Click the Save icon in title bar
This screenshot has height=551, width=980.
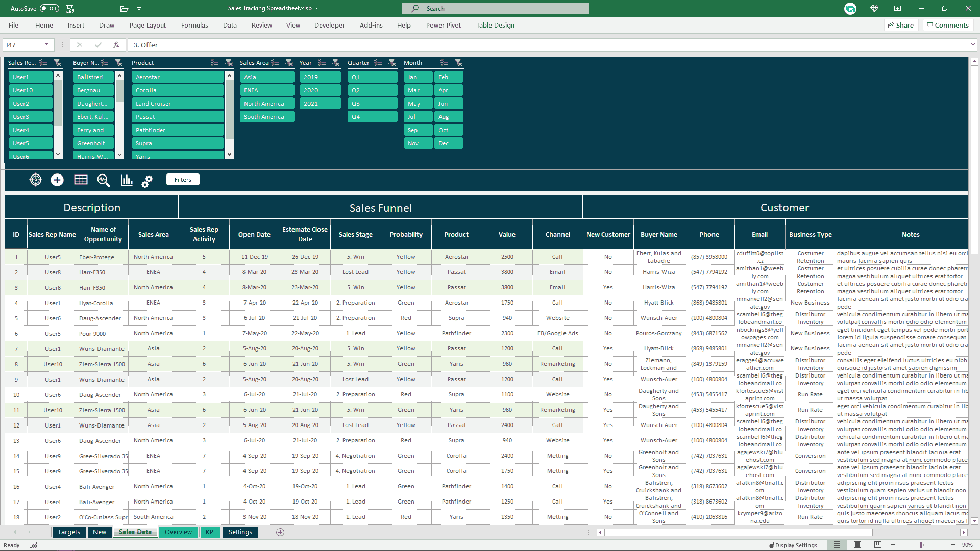(x=70, y=9)
